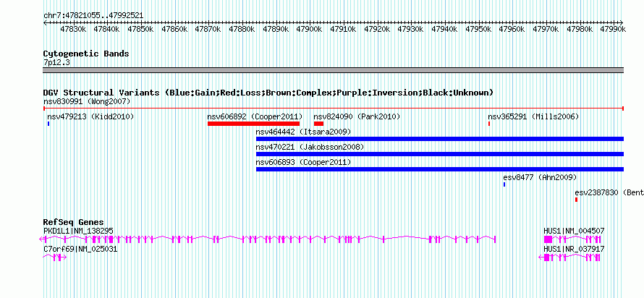Image resolution: width=644 pixels, height=298 pixels.
Task: Click the HUS1|NR_037917 gene label
Action: coord(574,249)
